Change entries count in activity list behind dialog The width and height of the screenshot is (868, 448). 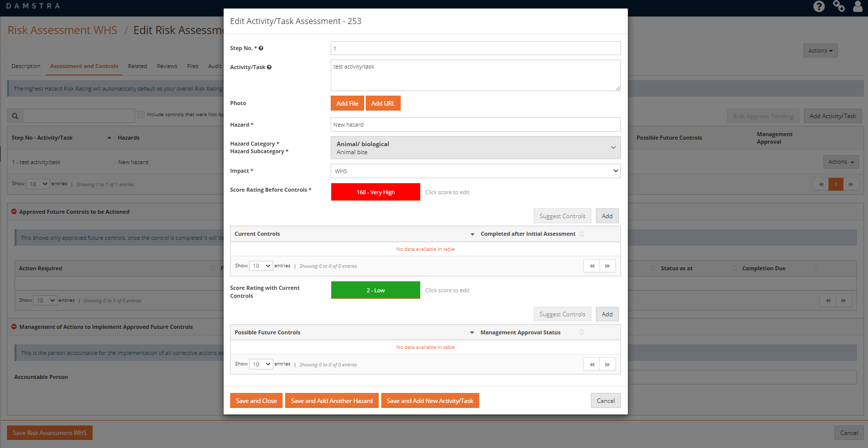click(x=38, y=184)
